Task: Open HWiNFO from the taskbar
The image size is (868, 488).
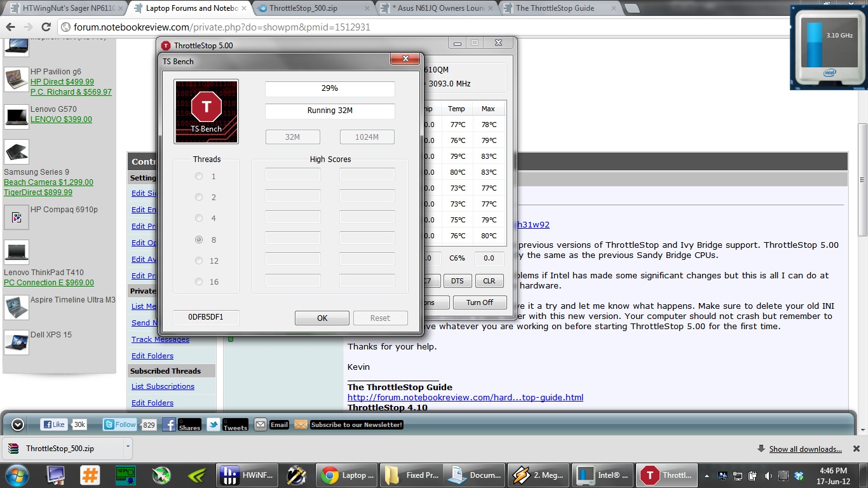Action: pyautogui.click(x=247, y=475)
